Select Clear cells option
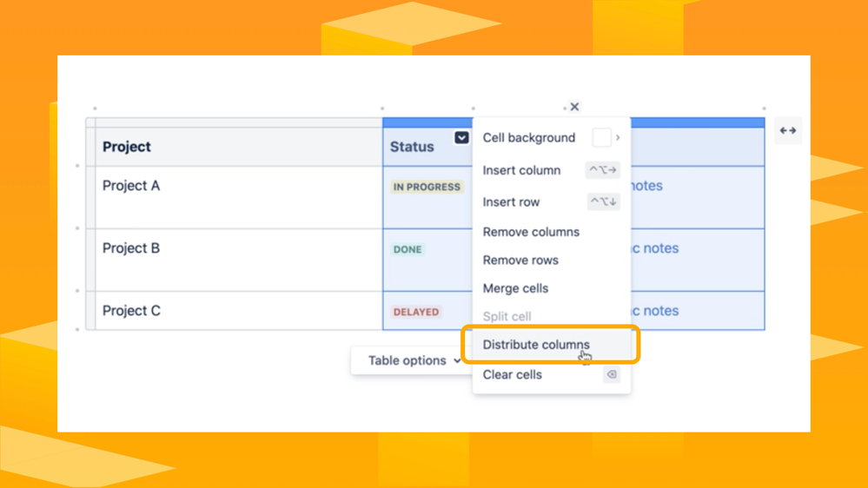Viewport: 868px width, 488px height. (x=552, y=374)
